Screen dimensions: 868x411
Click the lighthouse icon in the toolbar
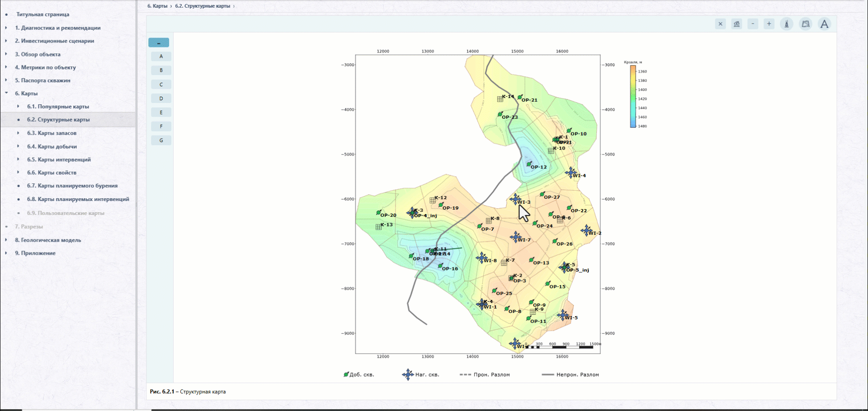(x=787, y=24)
